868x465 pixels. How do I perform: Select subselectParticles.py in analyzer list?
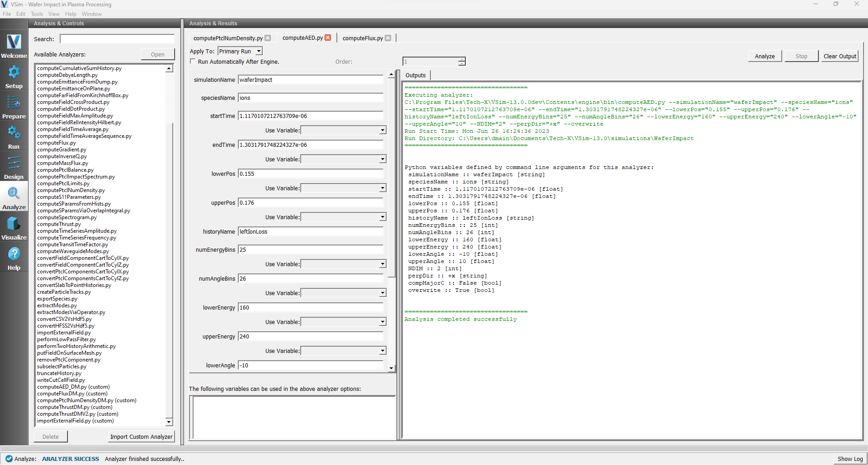pyautogui.click(x=61, y=366)
